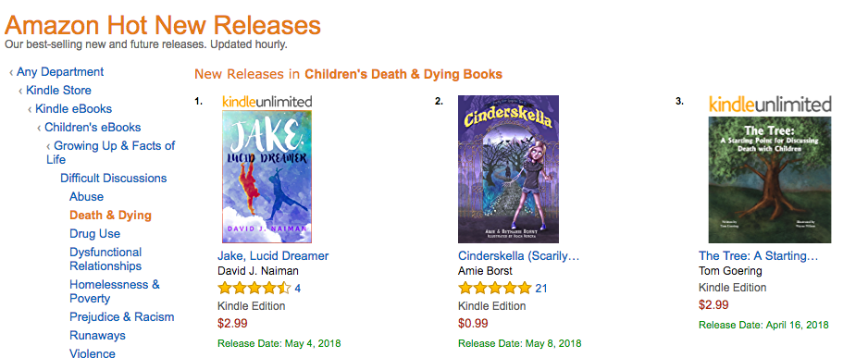Open The Tree book cover image
This screenshot has width=868, height=358.
[x=770, y=179]
